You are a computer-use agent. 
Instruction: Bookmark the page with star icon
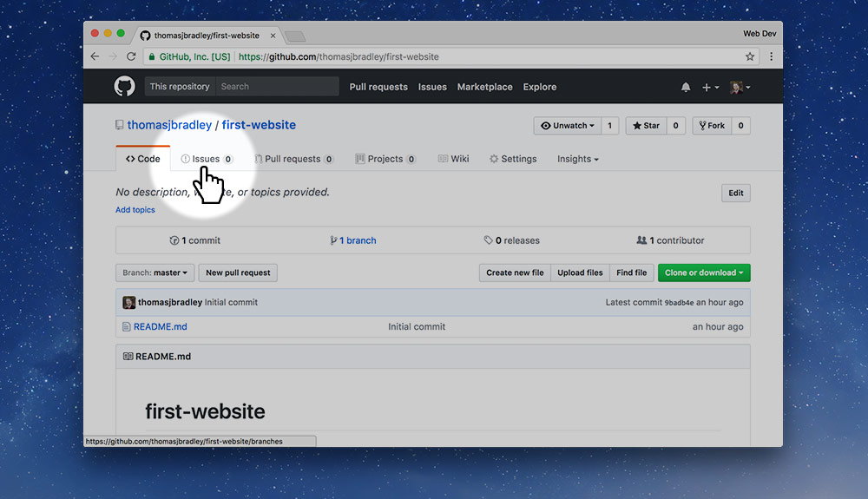750,56
